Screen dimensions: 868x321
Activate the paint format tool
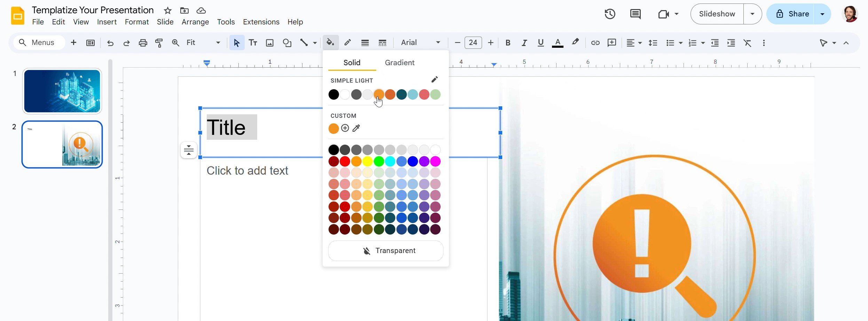click(x=159, y=43)
